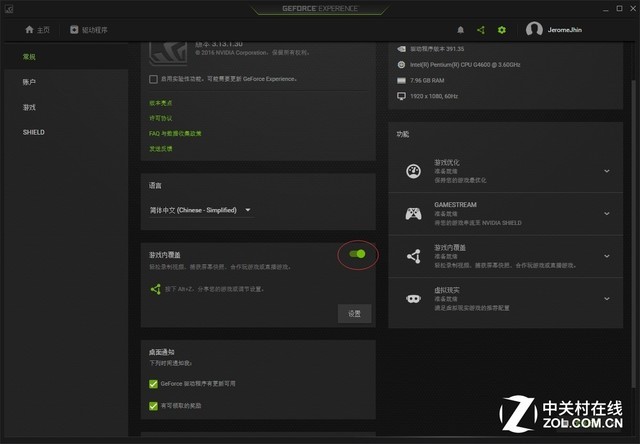Image resolution: width=640 pixels, height=444 pixels.
Task: Click the game optimization gauge icon
Action: pos(413,171)
